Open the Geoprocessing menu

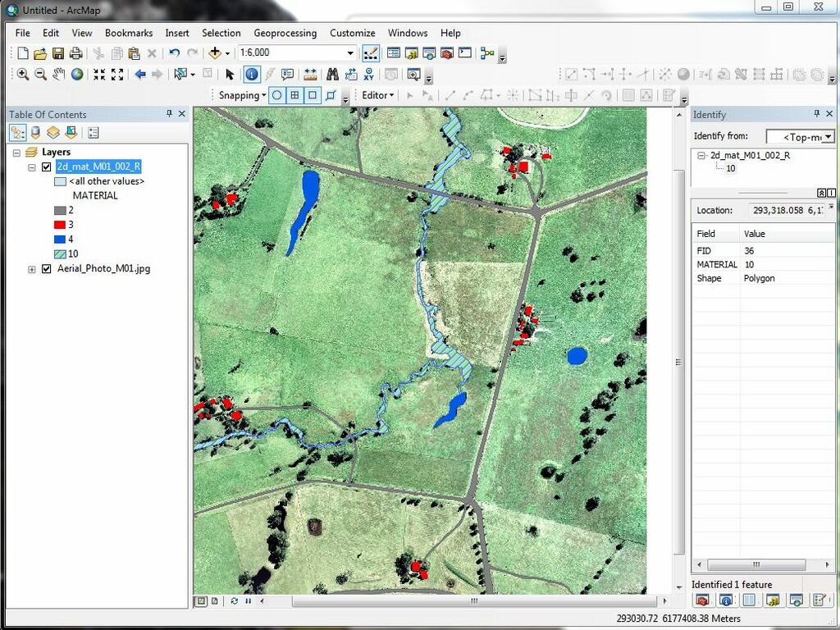pyautogui.click(x=285, y=33)
